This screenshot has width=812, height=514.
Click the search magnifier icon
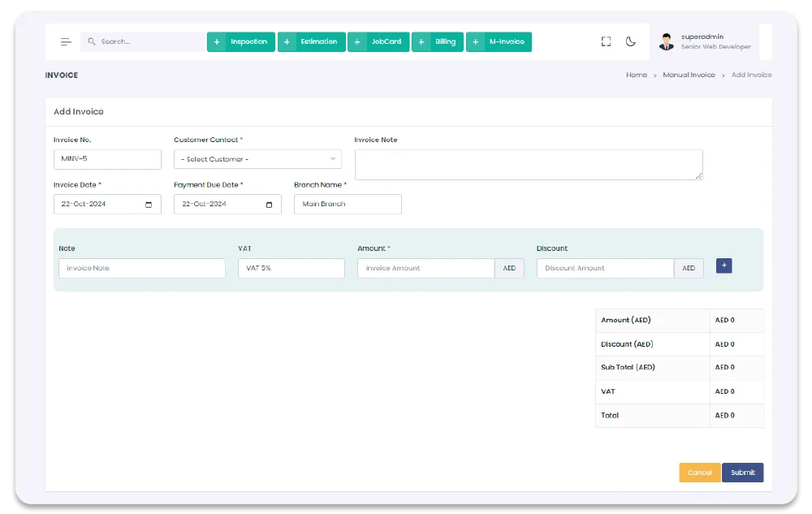(92, 41)
